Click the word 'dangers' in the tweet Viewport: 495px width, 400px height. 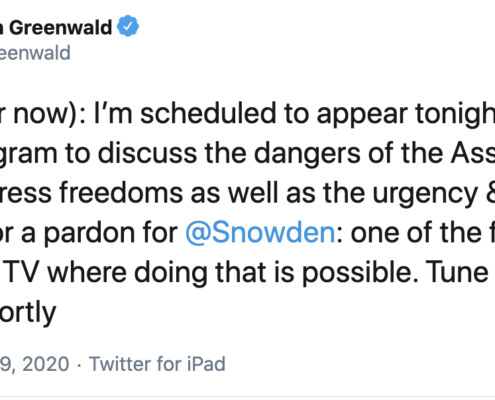coord(307,155)
